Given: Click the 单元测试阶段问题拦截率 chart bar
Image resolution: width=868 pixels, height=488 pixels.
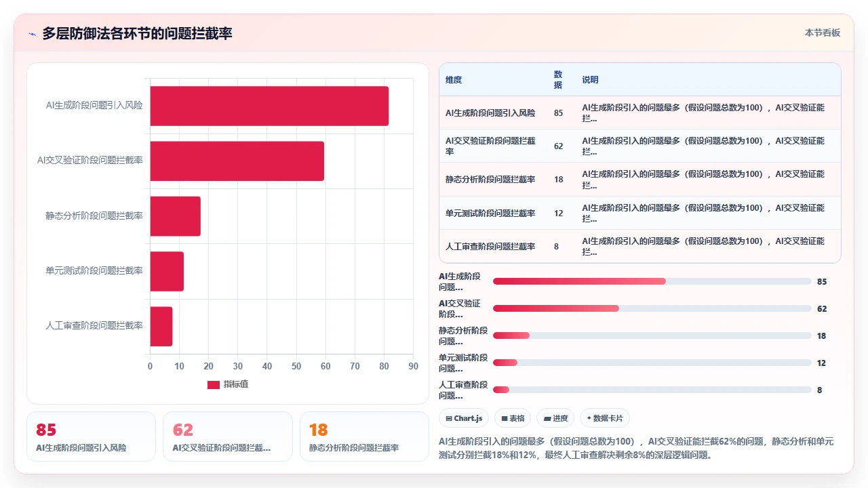Looking at the screenshot, I should (167, 271).
